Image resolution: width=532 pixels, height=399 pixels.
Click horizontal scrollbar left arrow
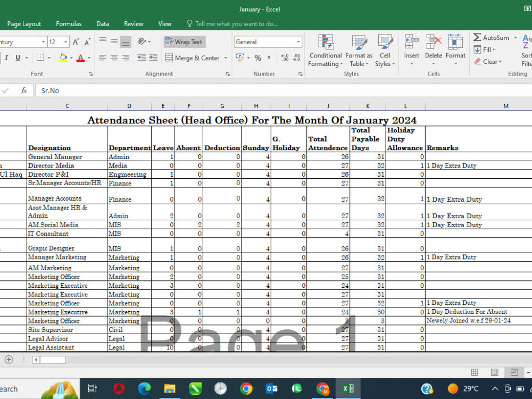pos(36,360)
